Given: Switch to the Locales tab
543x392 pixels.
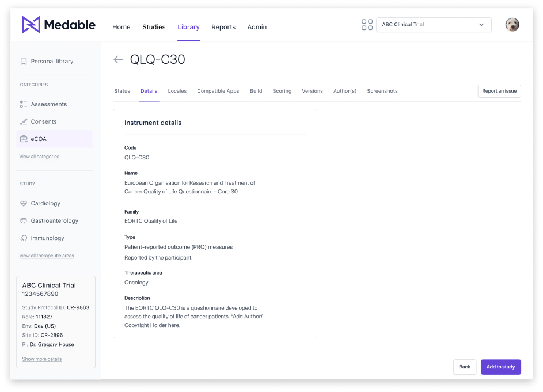Looking at the screenshot, I should click(177, 91).
